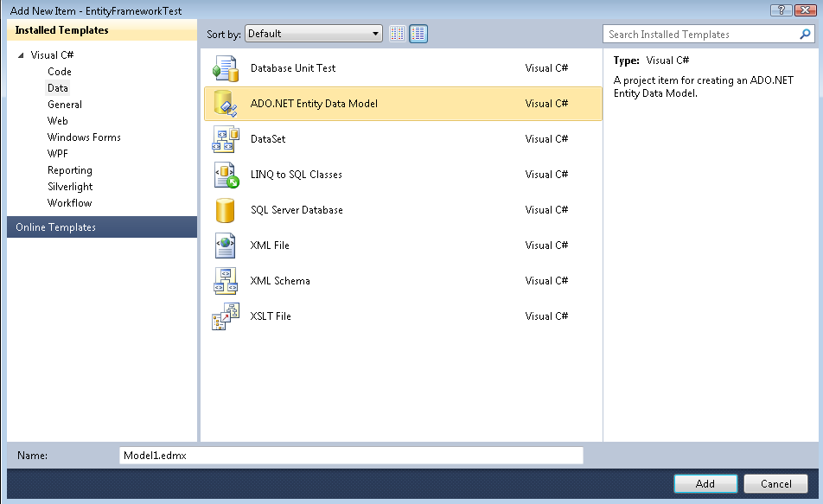This screenshot has height=504, width=823.
Task: Select the XSLT File template icon
Action: 225,316
